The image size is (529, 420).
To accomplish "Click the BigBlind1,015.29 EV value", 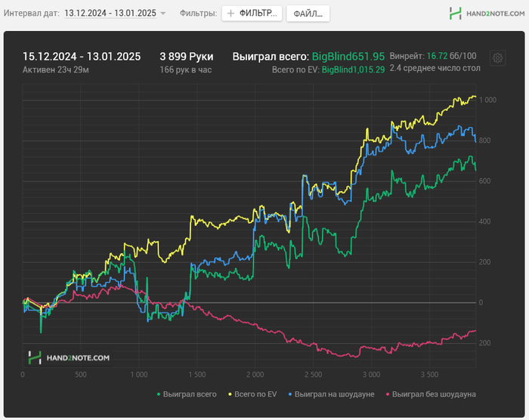I will [x=353, y=69].
